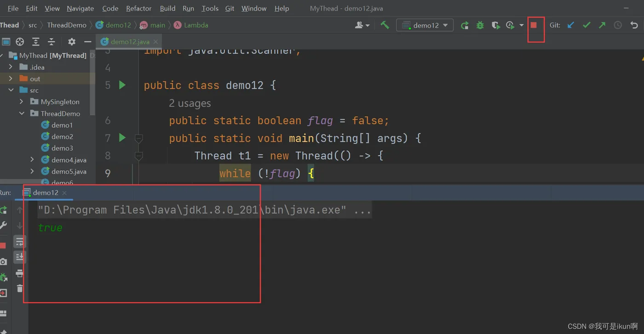This screenshot has height=334, width=644.
Task: Push commits with green up-right arrow
Action: pyautogui.click(x=602, y=25)
